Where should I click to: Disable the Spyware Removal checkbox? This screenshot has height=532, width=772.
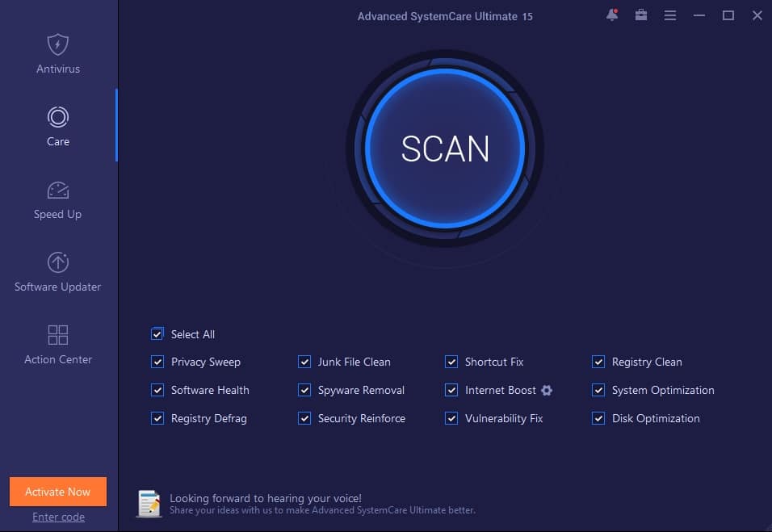coord(304,391)
